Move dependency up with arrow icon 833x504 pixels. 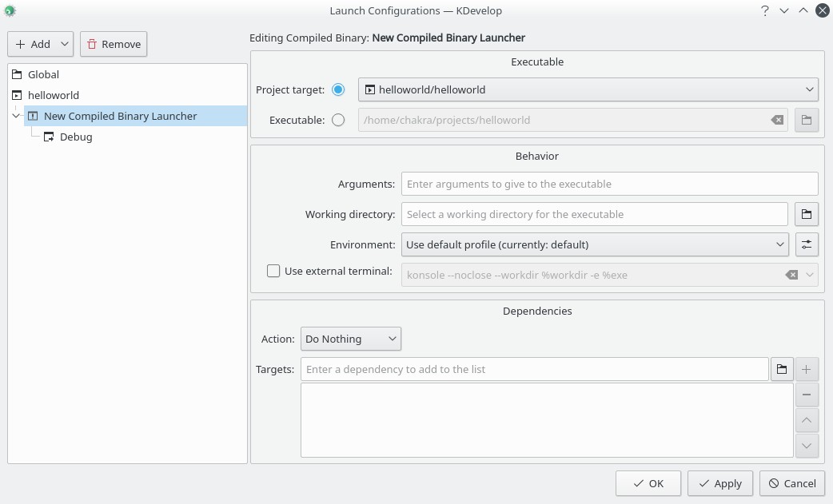tap(807, 420)
